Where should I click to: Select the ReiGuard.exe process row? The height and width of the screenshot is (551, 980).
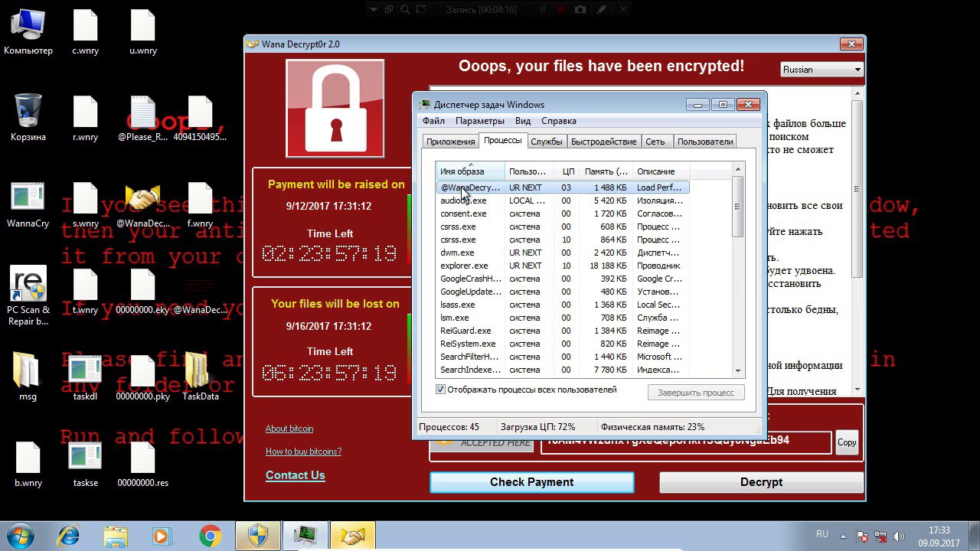click(x=563, y=331)
